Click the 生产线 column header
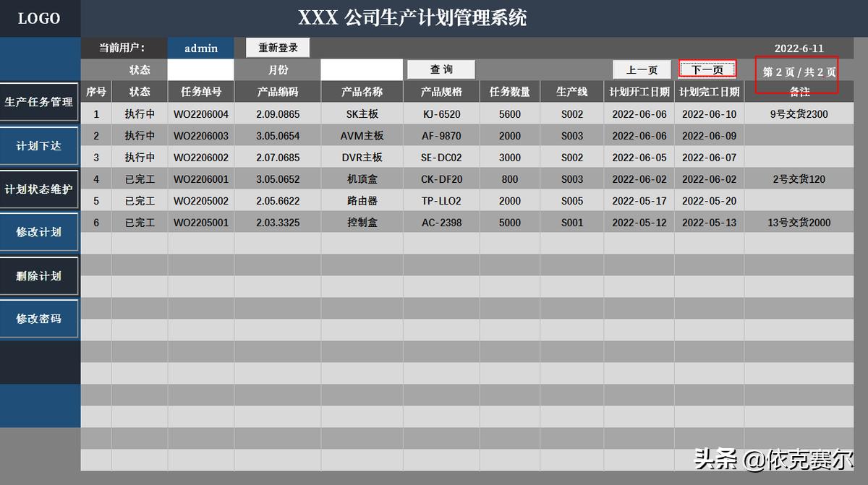 tap(572, 92)
